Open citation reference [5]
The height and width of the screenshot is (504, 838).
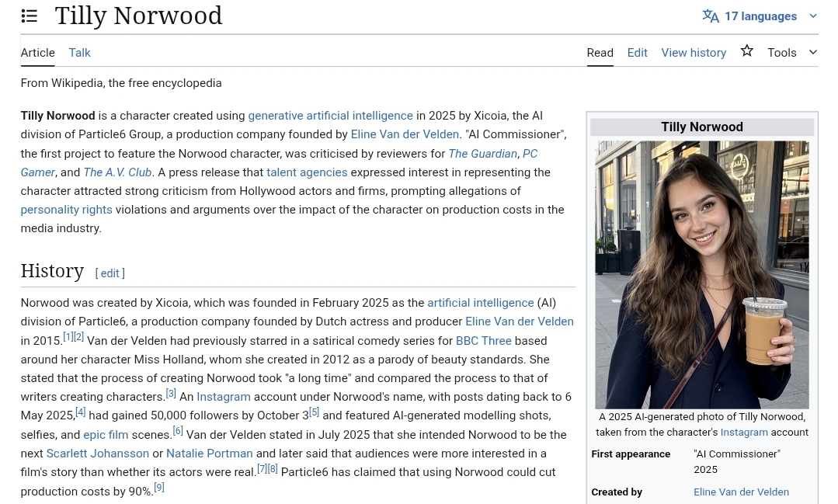[x=314, y=412]
